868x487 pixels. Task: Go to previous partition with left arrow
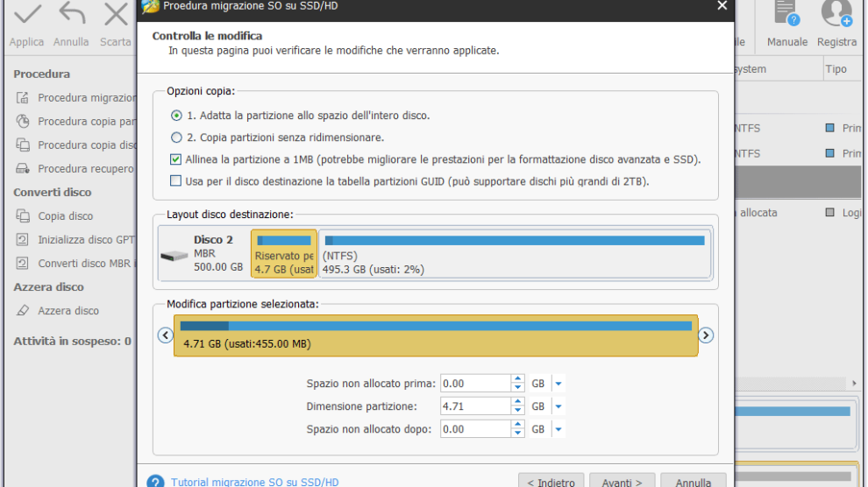click(x=165, y=335)
